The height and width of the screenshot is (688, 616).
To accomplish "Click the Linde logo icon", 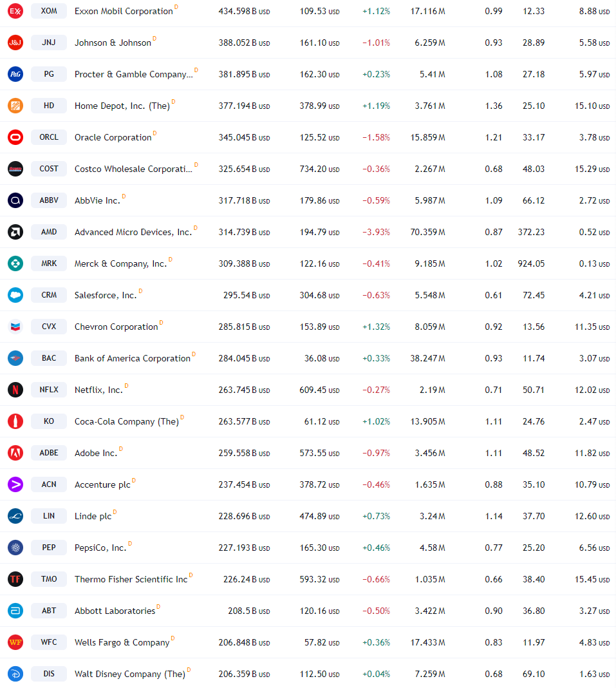I will pos(15,516).
